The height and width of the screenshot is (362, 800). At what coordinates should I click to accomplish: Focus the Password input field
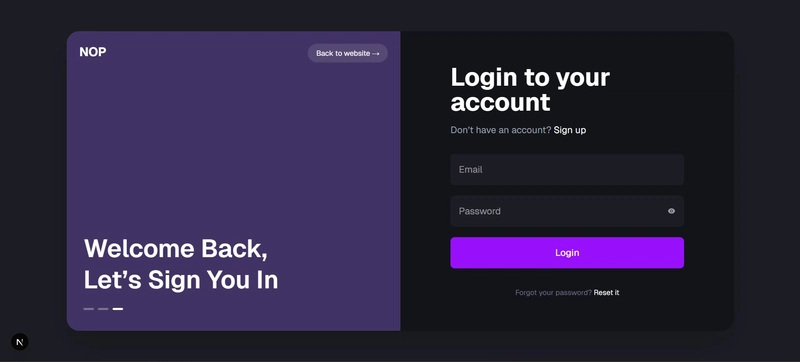567,211
